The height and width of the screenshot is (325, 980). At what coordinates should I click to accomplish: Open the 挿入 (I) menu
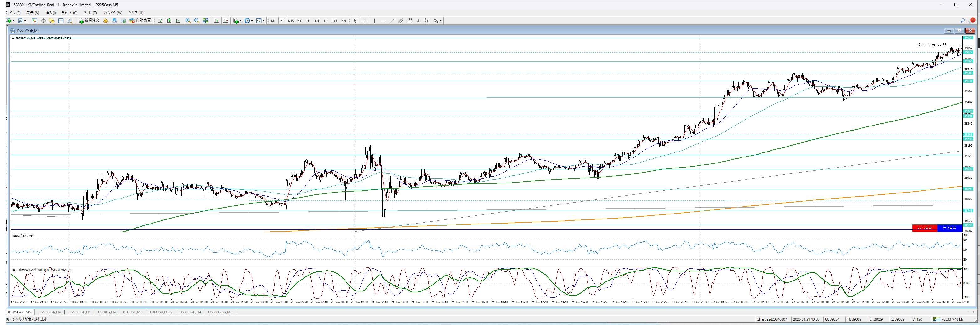point(51,13)
